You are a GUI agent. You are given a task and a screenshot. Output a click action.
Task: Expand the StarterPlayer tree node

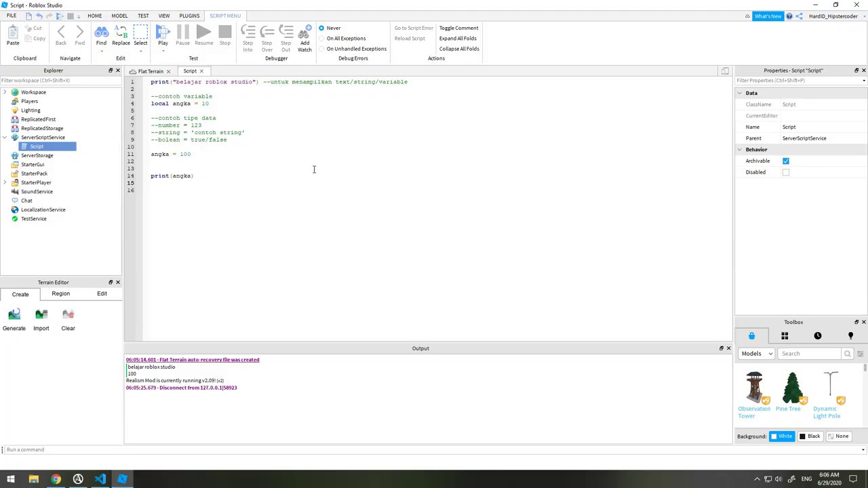coord(5,182)
